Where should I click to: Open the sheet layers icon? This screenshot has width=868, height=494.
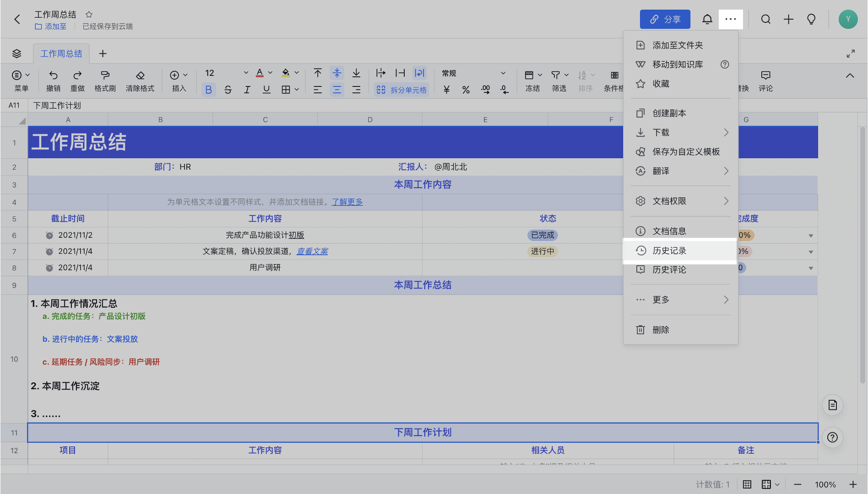coord(17,54)
